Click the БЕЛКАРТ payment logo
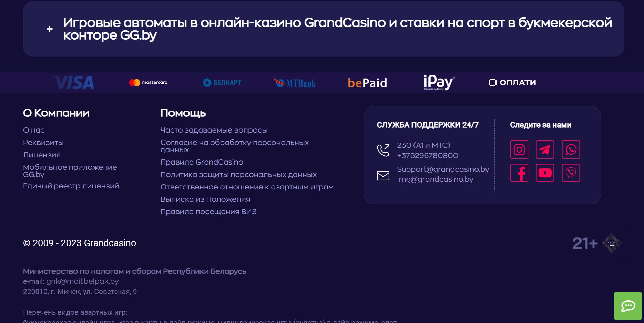This screenshot has height=323, width=644. click(222, 83)
